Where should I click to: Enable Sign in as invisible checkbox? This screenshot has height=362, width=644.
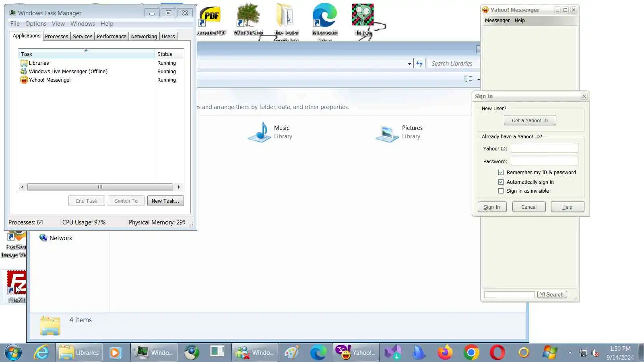pos(501,191)
